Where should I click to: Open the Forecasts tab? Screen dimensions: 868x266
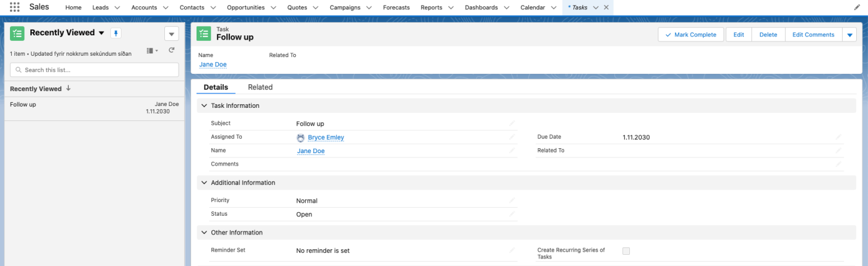click(x=396, y=7)
